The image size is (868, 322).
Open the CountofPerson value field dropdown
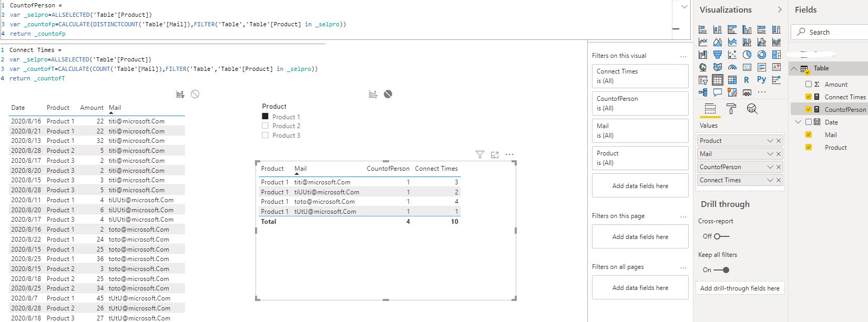pyautogui.click(x=770, y=167)
